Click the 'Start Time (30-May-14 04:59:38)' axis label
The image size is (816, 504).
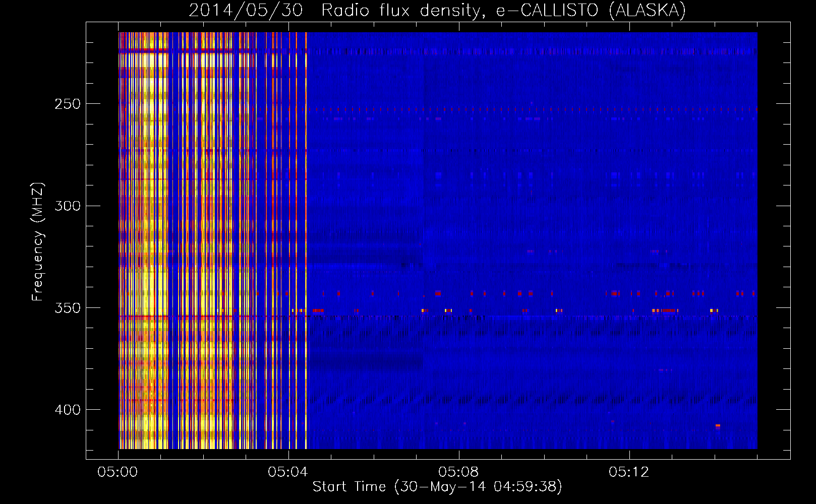tap(437, 486)
